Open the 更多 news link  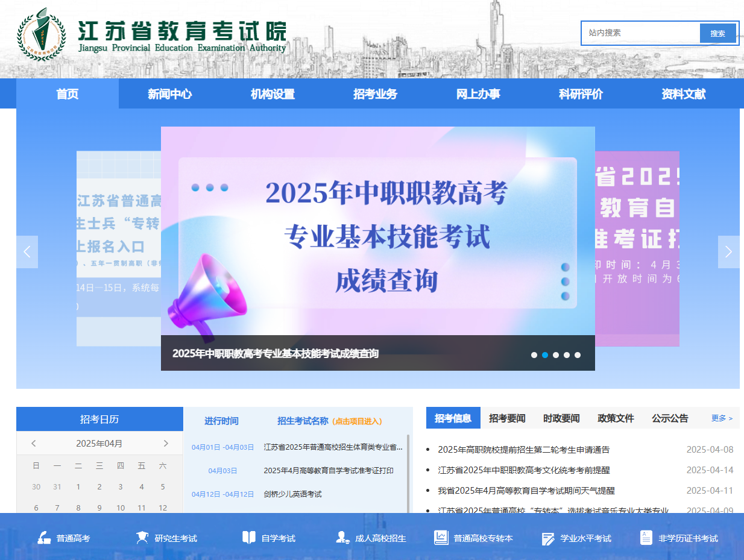click(x=721, y=418)
